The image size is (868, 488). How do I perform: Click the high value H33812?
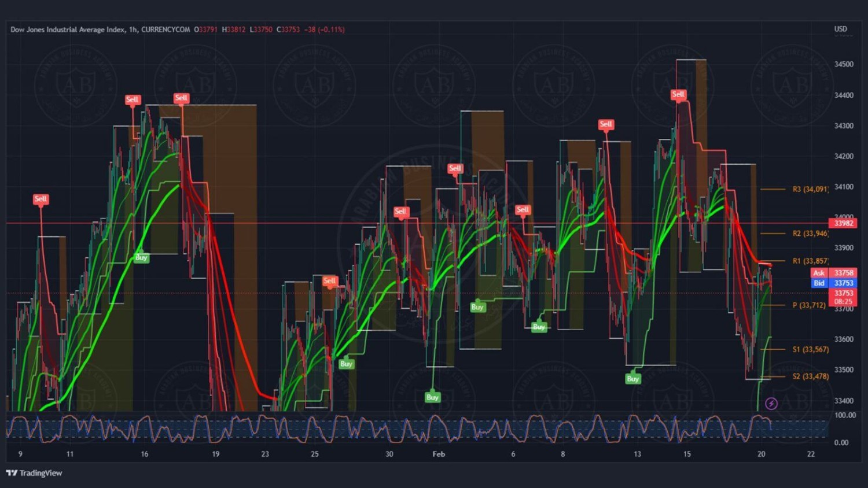234,29
